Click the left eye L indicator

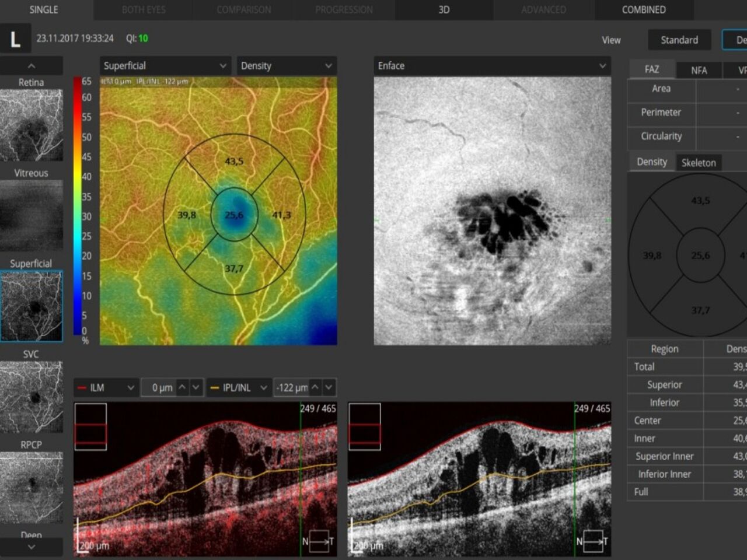tap(15, 39)
